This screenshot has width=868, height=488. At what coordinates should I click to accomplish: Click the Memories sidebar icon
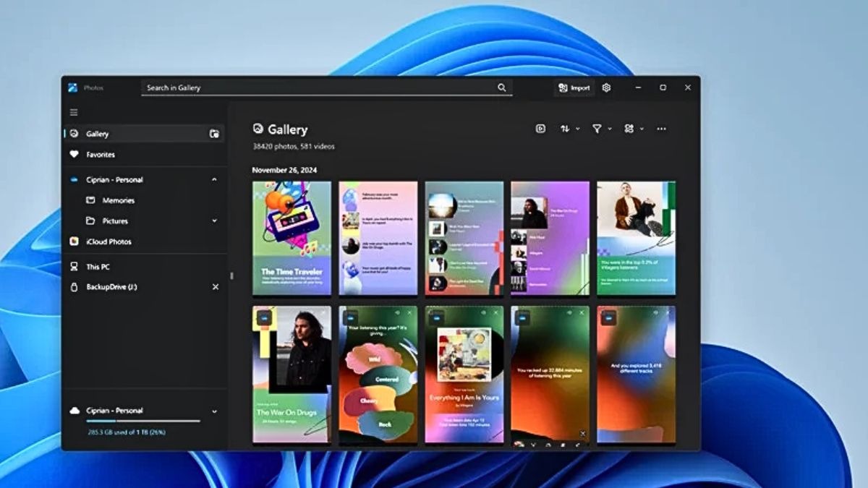pyautogui.click(x=90, y=200)
